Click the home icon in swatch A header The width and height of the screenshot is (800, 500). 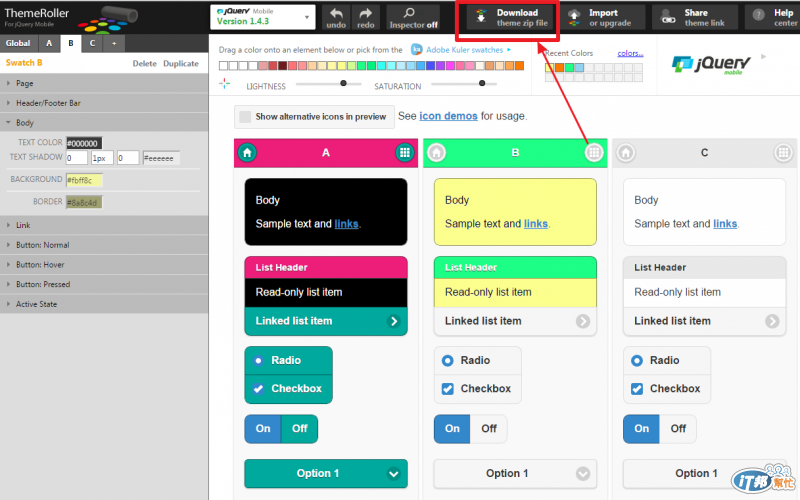(247, 152)
